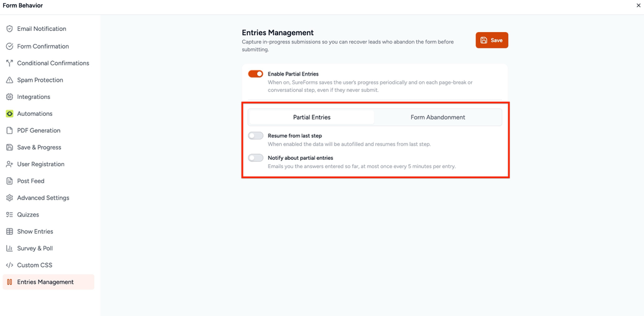Select the Entries Management label entry
This screenshot has height=316, width=644.
pos(45,282)
